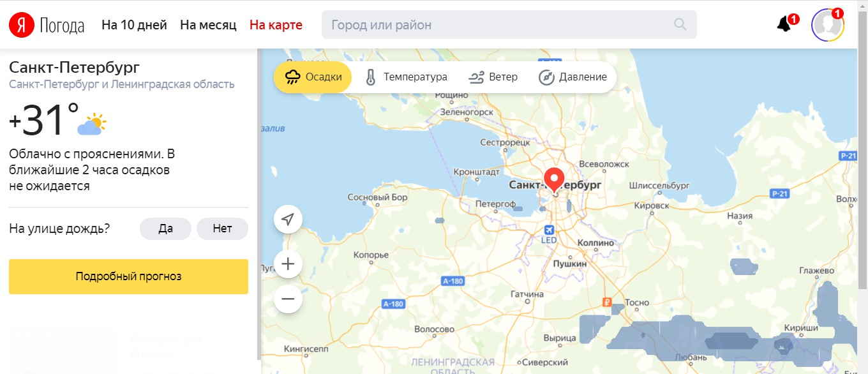Viewport: 868px width, 374px height.
Task: Locate me with the arrow button
Action: pos(288,220)
